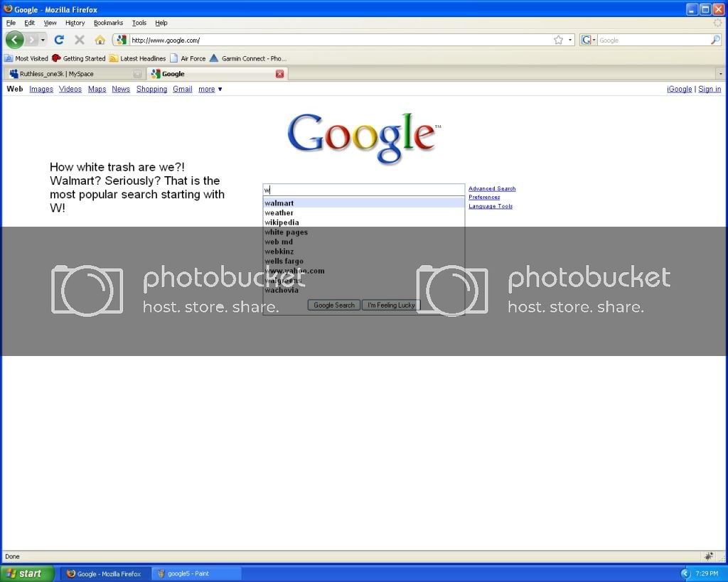Switch to google5 - Paint taskbar item
The height and width of the screenshot is (582, 728).
[x=196, y=574]
